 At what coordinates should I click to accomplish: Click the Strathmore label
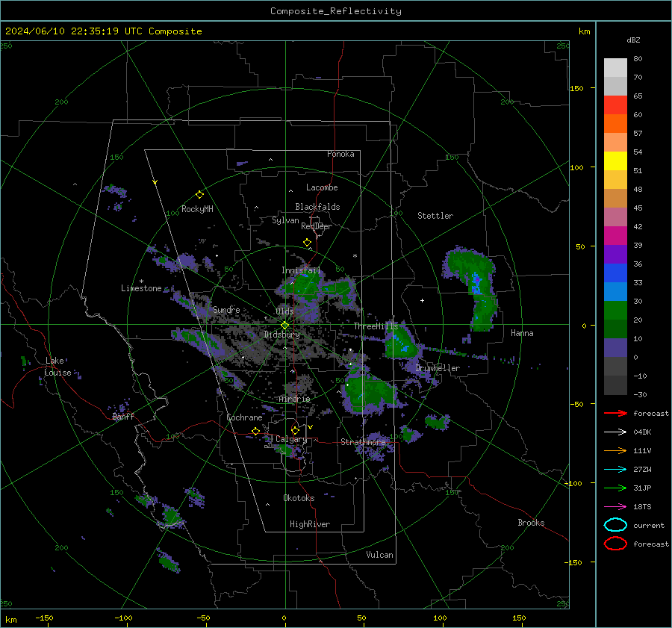(x=363, y=442)
